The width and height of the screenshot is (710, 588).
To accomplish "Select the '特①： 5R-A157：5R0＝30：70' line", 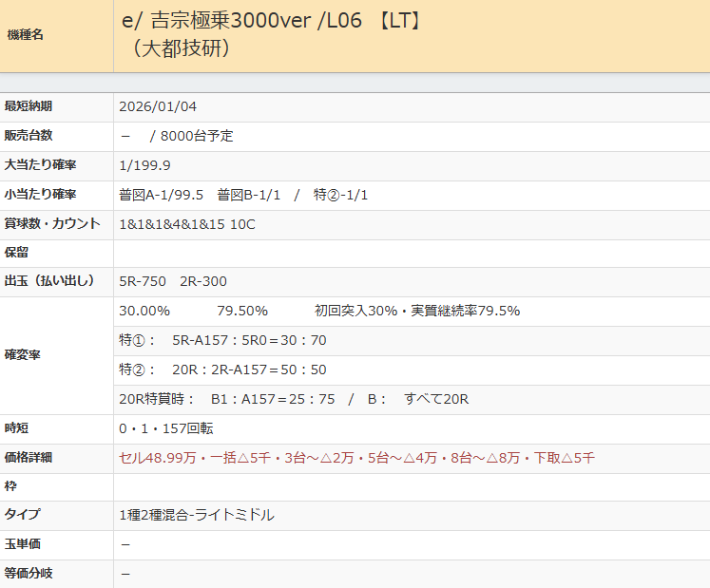I will (x=222, y=340).
